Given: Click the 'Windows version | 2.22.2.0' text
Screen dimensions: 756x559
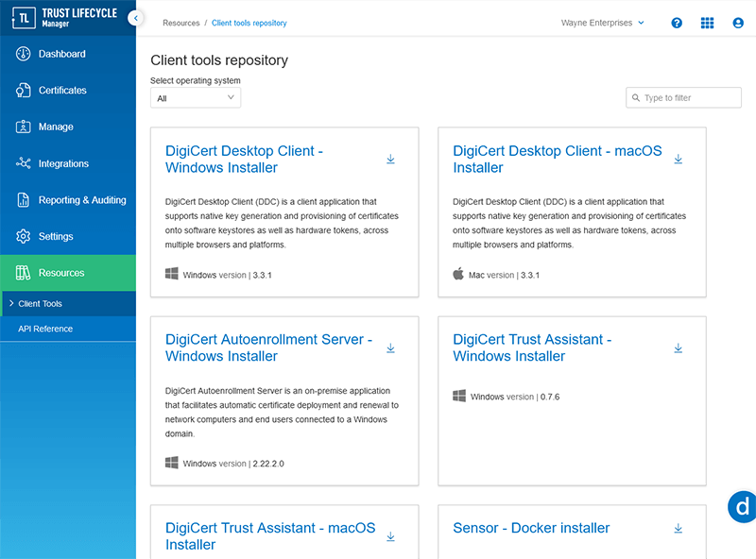Looking at the screenshot, I should tap(233, 464).
